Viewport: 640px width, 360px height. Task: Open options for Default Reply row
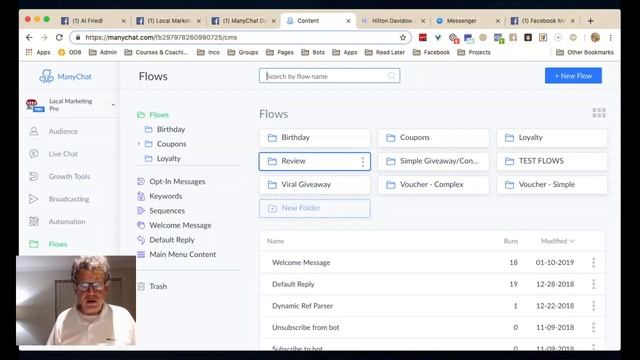click(x=593, y=284)
